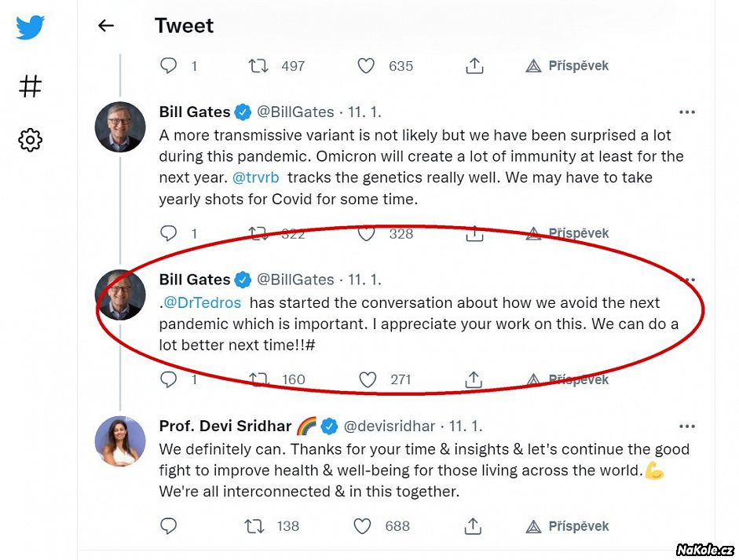Click Příspěvek under Devi Sridhar's tweet
739x560 pixels.
point(569,526)
